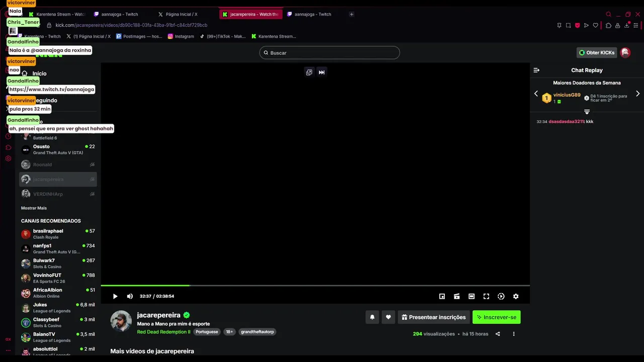Image resolution: width=644 pixels, height=362 pixels.
Task: Click the browser pin icon
Action: pos(559,25)
